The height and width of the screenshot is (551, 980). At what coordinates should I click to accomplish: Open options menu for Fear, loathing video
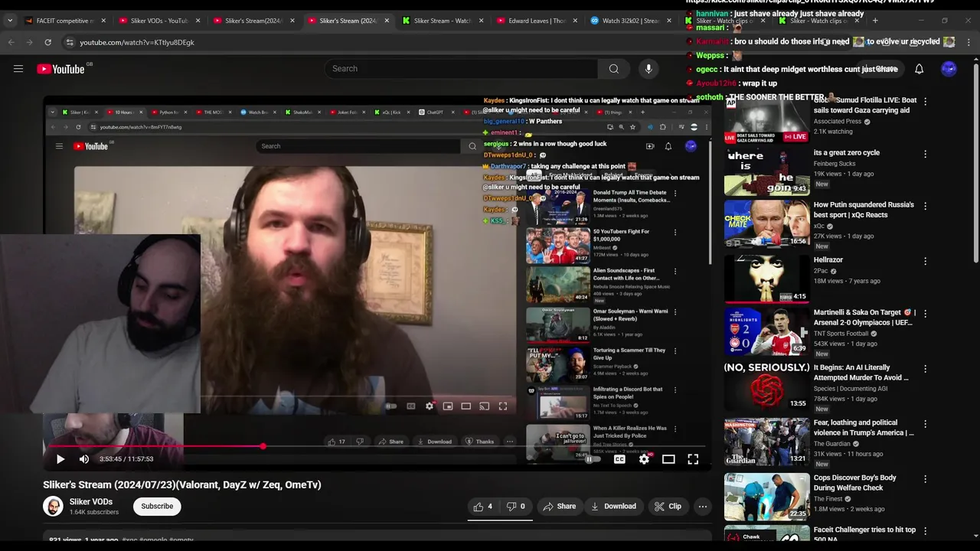pos(925,424)
